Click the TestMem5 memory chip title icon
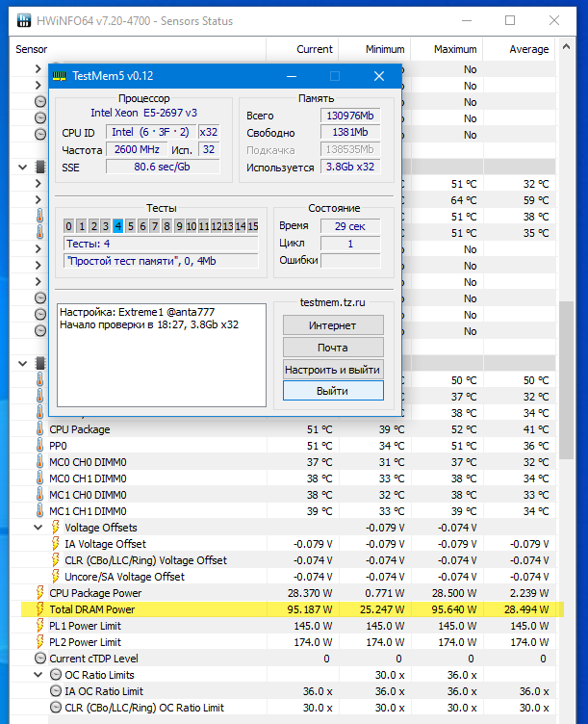588x724 pixels. (x=59, y=76)
